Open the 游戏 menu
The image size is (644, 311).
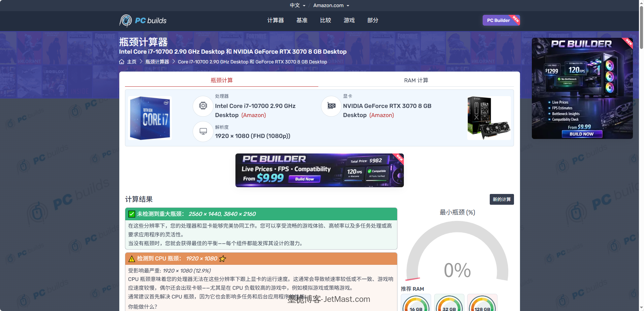tap(349, 21)
